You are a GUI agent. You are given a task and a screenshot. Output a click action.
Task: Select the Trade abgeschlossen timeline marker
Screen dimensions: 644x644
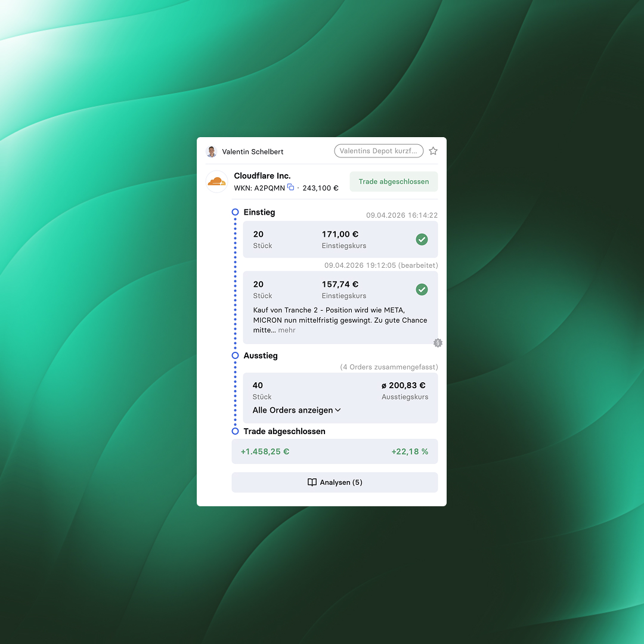235,431
